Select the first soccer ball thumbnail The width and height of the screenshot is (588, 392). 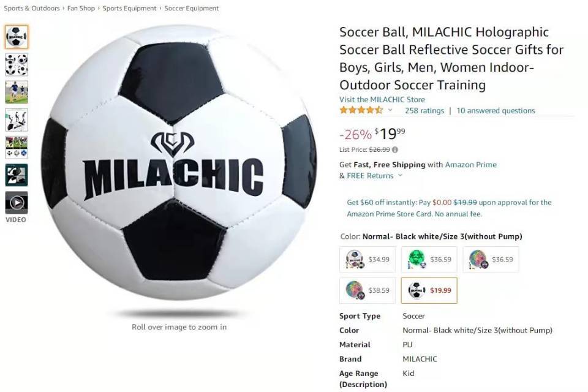pyautogui.click(x=16, y=37)
